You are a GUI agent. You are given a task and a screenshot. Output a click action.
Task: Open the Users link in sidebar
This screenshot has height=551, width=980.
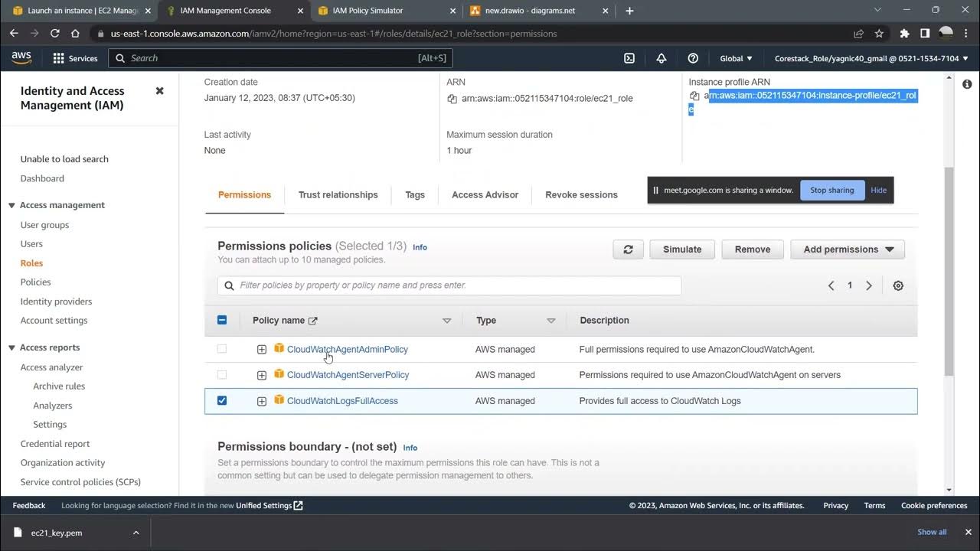pyautogui.click(x=31, y=244)
